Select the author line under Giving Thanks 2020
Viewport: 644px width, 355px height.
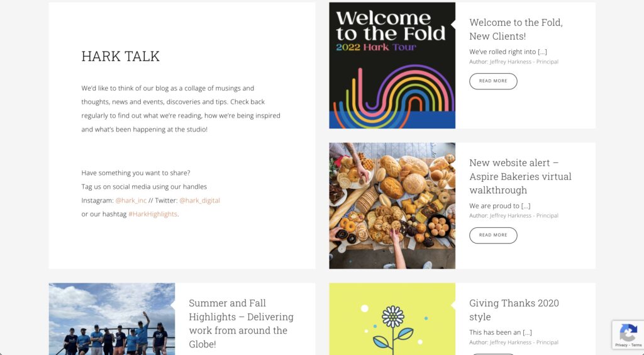(x=513, y=342)
